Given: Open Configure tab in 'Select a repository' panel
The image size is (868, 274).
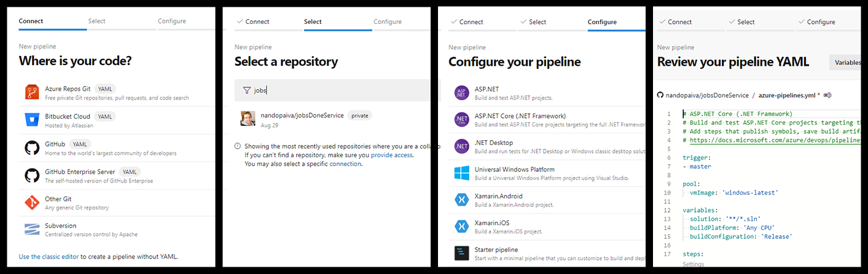Looking at the screenshot, I should (x=388, y=22).
